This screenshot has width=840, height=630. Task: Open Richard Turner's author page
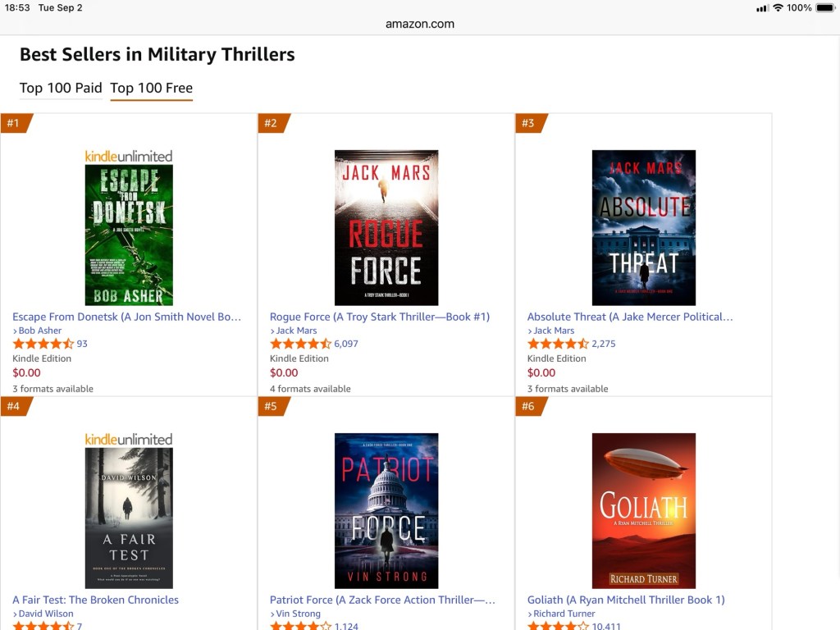point(564,614)
